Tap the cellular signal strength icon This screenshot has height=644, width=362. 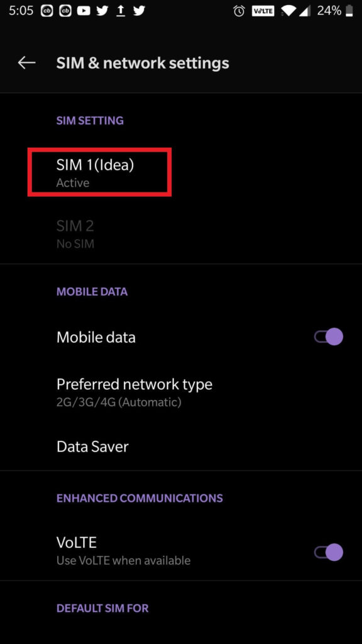click(304, 11)
